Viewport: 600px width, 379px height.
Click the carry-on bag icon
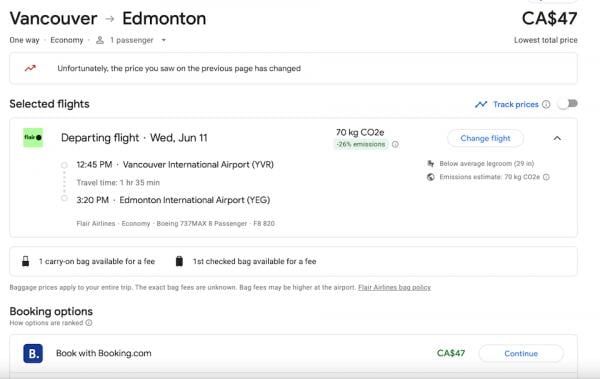[x=26, y=261]
